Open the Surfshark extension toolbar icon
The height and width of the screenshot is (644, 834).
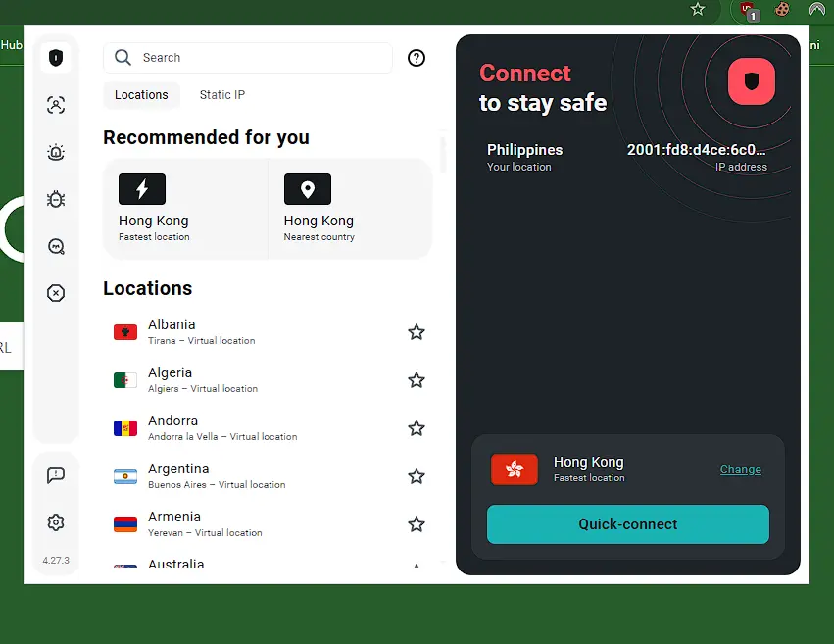tap(816, 9)
